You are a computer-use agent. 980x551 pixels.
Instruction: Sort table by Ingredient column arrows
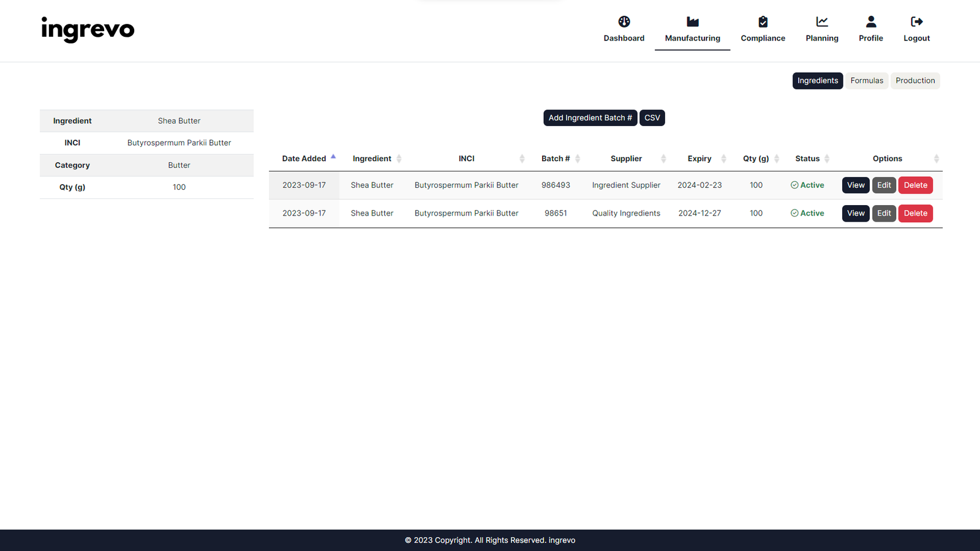coord(399,159)
